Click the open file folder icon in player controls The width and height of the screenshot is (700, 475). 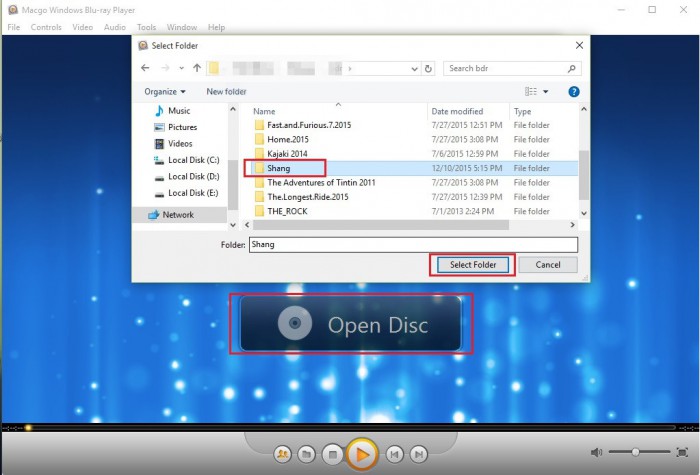[308, 455]
